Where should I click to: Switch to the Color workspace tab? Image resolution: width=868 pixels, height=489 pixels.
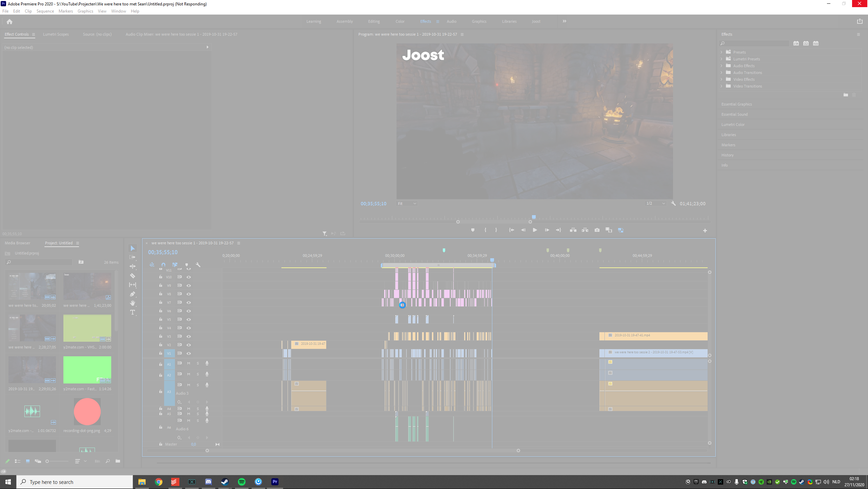click(x=400, y=21)
